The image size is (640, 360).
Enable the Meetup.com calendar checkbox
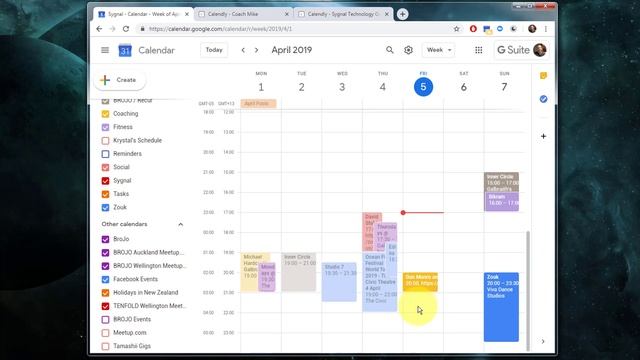click(x=105, y=333)
